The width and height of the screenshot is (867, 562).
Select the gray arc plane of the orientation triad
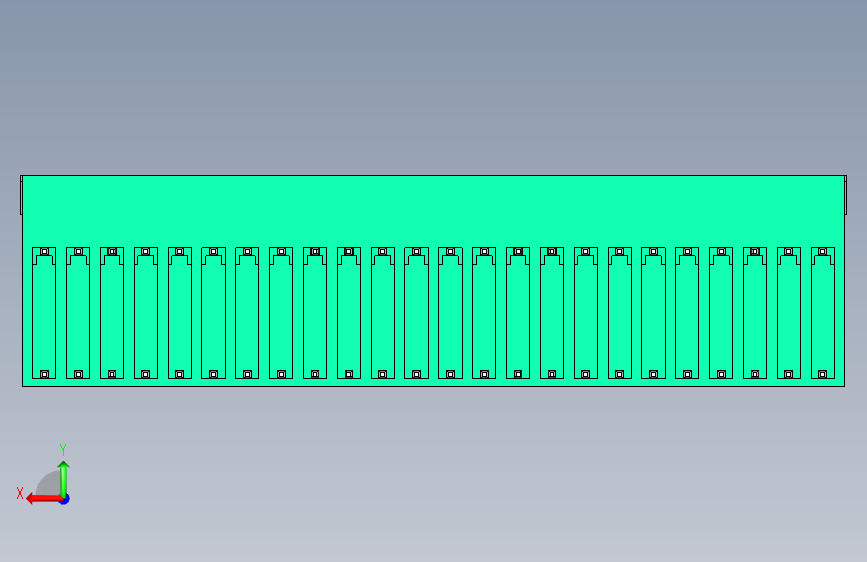click(48, 483)
